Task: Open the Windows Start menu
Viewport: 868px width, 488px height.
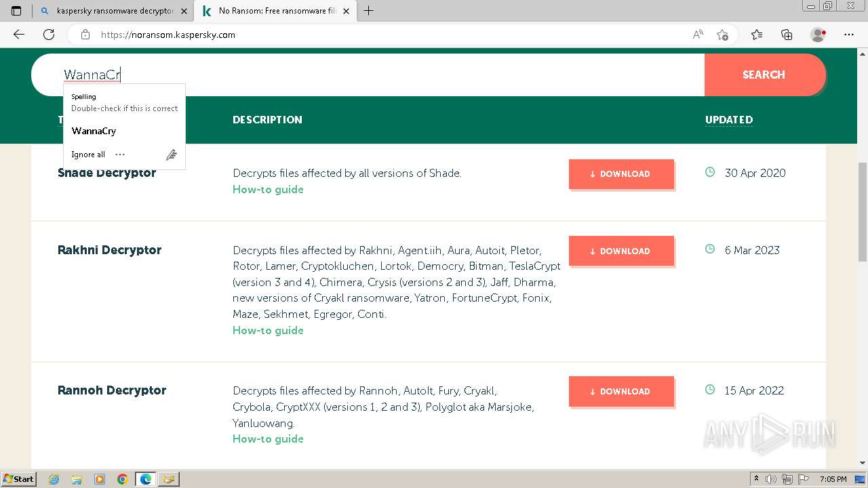Action: tap(19, 479)
